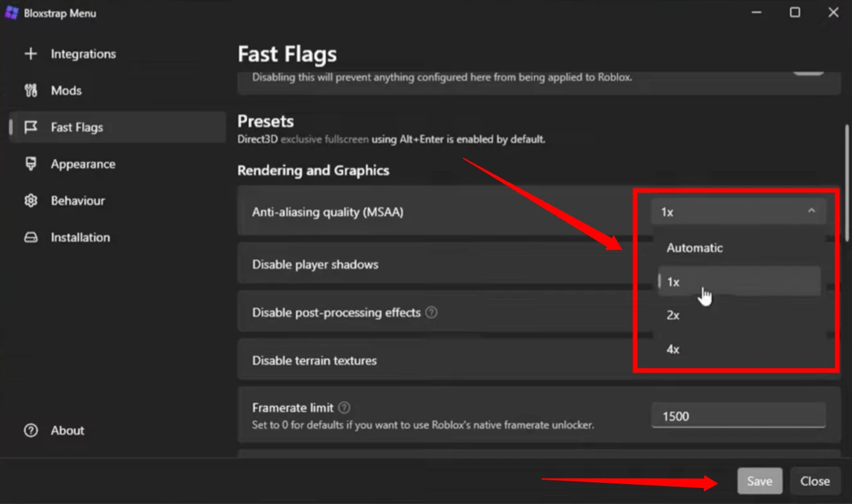Screen dimensions: 852x504
Task: Open the Integrations page
Action: pyautogui.click(x=117, y=54)
